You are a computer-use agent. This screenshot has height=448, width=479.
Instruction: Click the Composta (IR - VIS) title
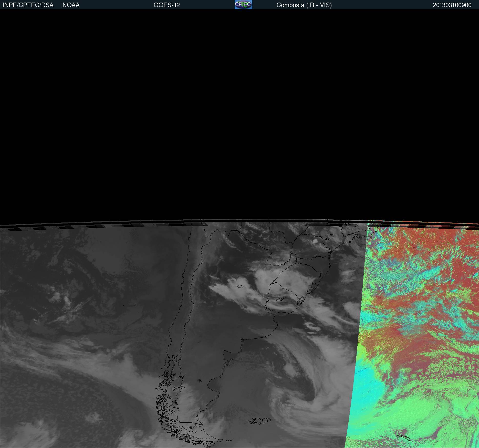tap(304, 5)
